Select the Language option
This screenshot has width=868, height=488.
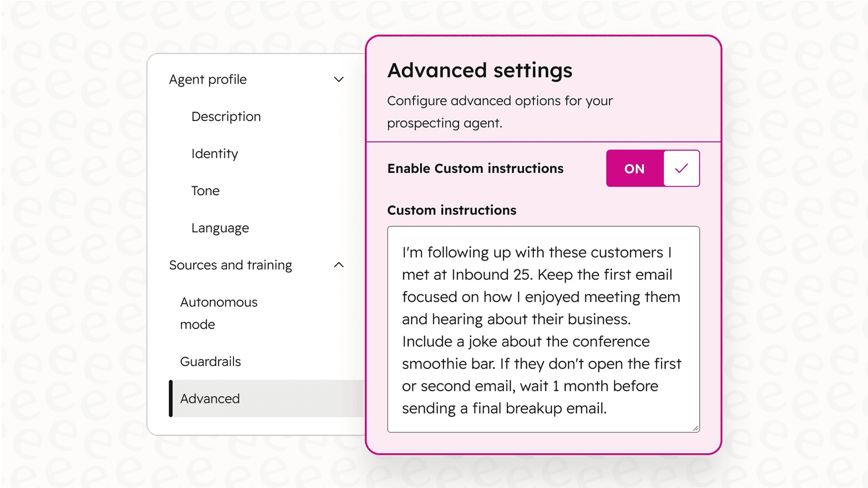[x=220, y=228]
